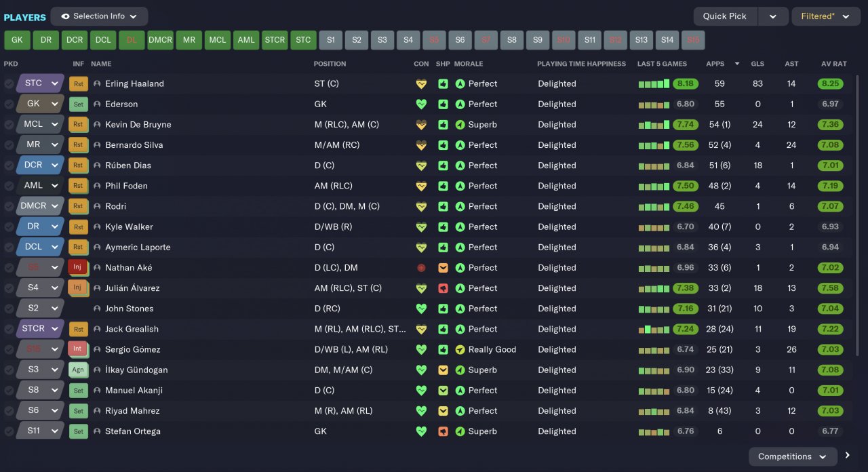Click Ederson's green heart condition icon

(421, 104)
